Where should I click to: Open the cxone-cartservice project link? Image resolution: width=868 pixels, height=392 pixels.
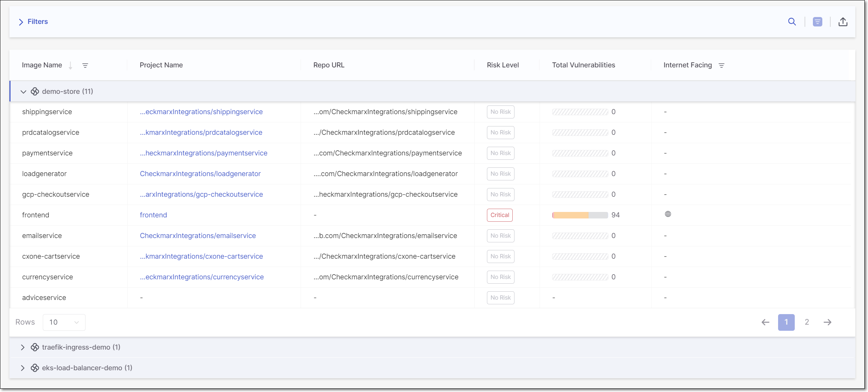click(201, 257)
